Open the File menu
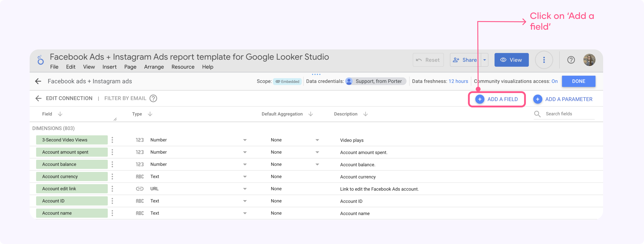 point(54,67)
